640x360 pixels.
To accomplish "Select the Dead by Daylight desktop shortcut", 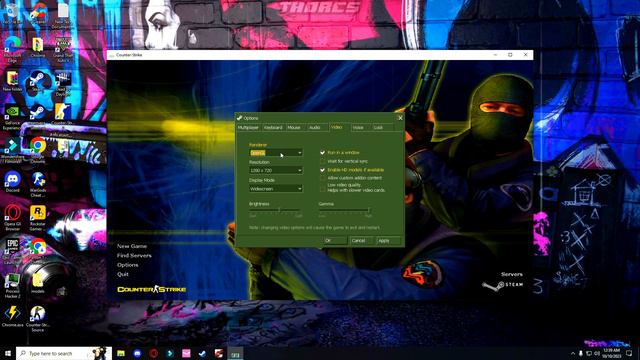I will [x=62, y=83].
